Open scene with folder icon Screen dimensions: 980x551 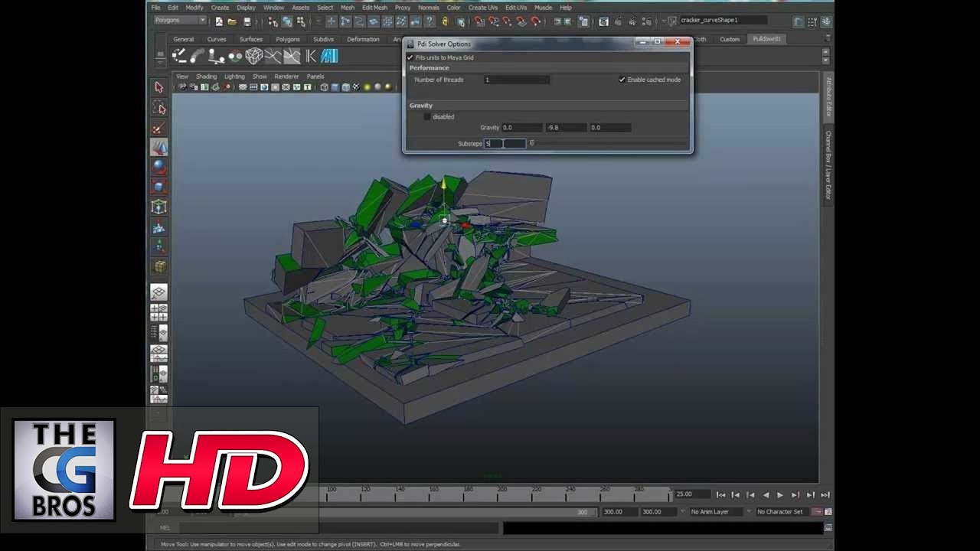pos(232,21)
